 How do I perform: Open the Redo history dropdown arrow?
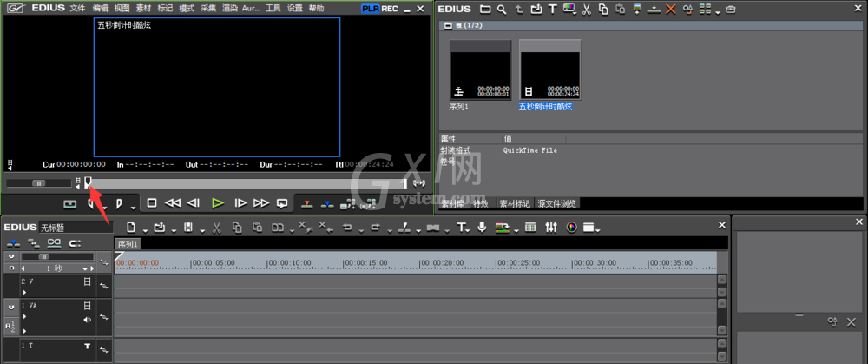[x=390, y=230]
